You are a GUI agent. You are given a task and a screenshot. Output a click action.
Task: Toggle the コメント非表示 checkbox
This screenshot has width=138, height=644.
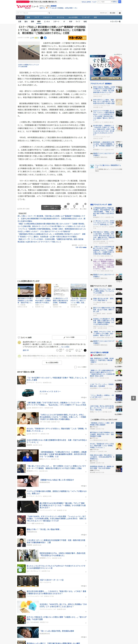click(75, 367)
